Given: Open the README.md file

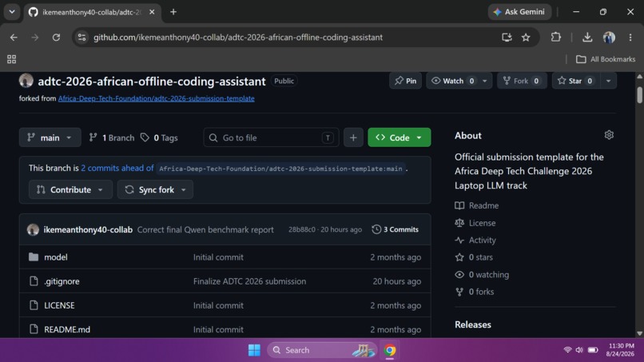Looking at the screenshot, I should coord(67,329).
